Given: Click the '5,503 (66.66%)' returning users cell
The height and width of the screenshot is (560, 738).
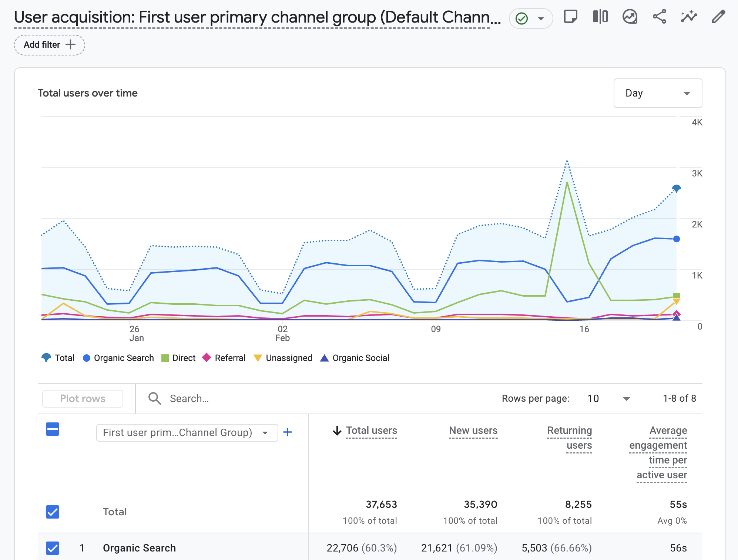Looking at the screenshot, I should (x=557, y=548).
